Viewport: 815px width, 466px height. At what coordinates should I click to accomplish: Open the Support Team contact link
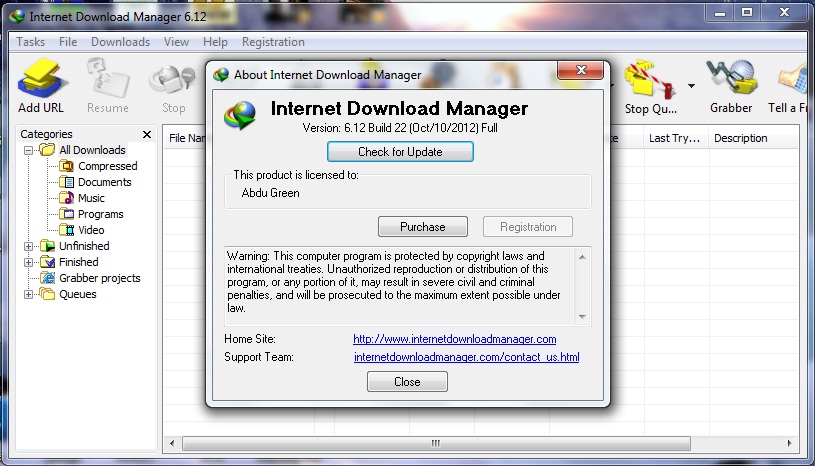coord(467,357)
